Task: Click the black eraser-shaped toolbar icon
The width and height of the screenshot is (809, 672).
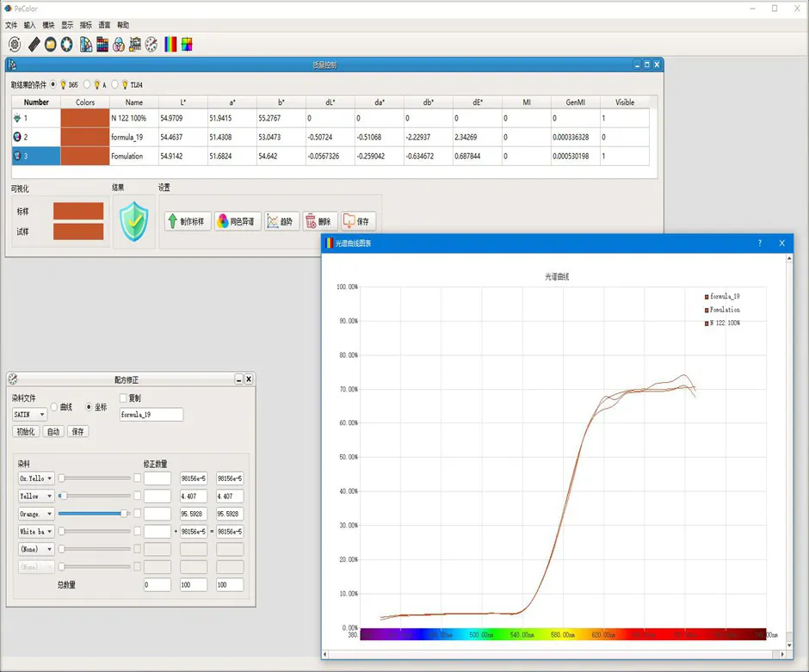Action: (x=34, y=44)
